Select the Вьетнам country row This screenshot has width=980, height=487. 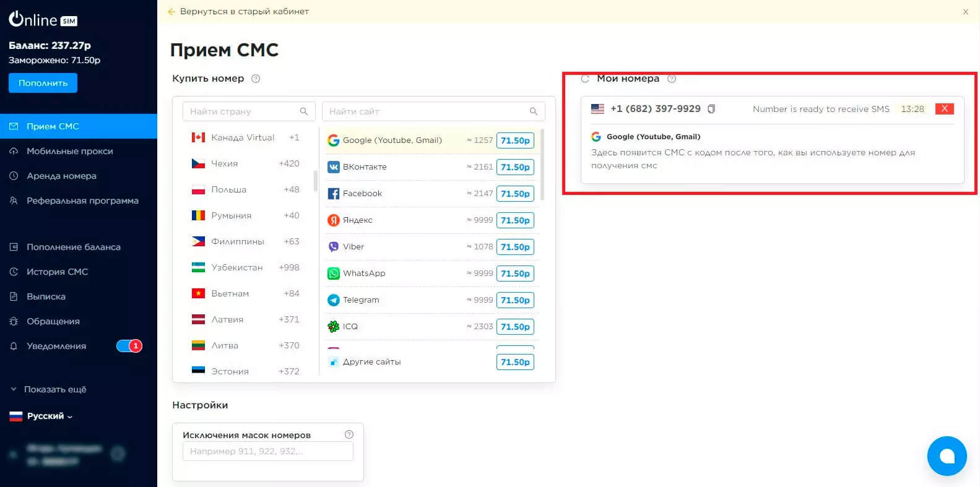246,293
